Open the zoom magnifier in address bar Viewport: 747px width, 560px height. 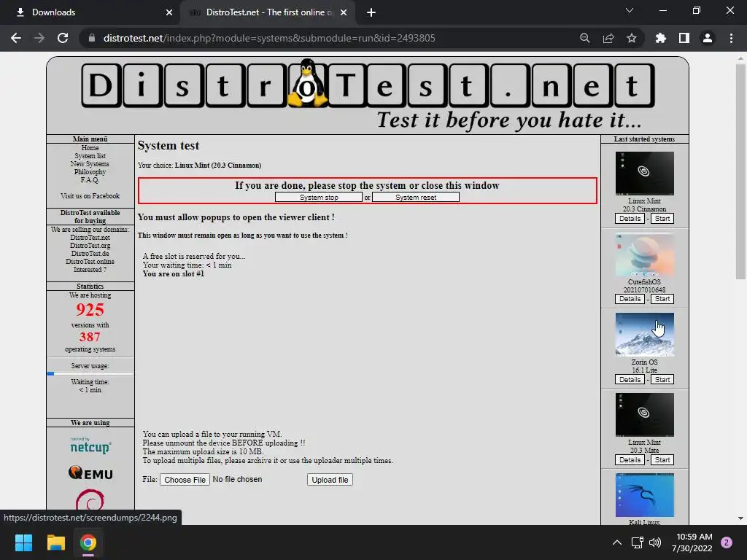tap(584, 38)
